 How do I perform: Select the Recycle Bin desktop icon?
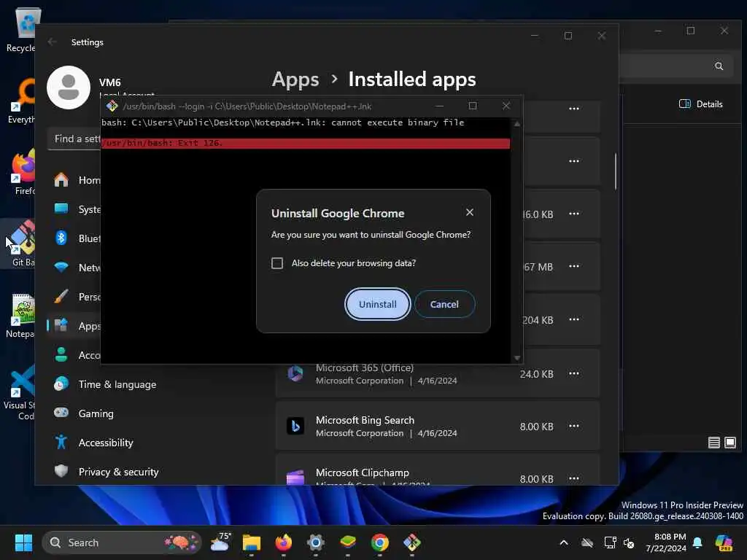click(x=21, y=29)
